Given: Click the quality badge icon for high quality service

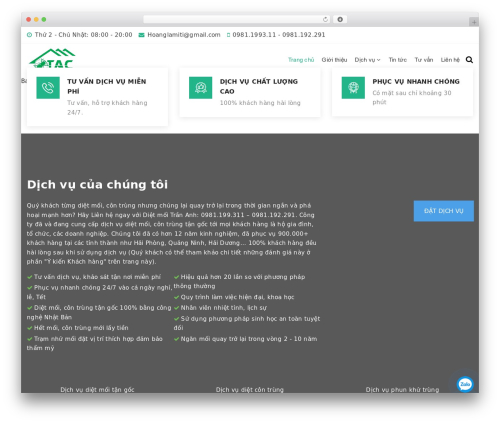Looking at the screenshot, I should point(200,88).
